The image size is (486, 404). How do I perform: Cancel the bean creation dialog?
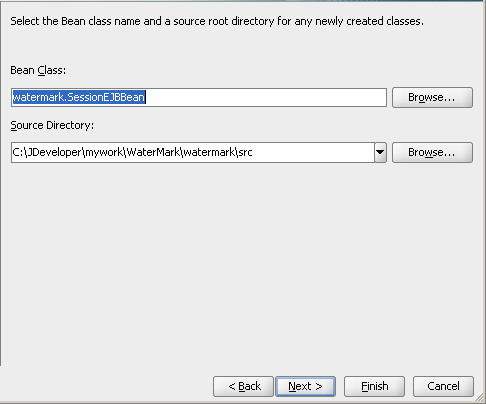coord(443,387)
